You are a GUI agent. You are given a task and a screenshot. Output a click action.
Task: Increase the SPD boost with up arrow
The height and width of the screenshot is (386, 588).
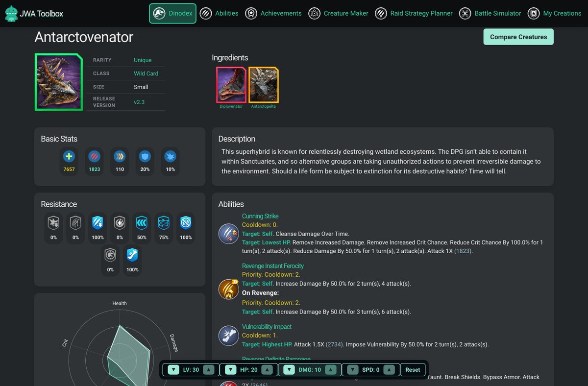point(390,370)
